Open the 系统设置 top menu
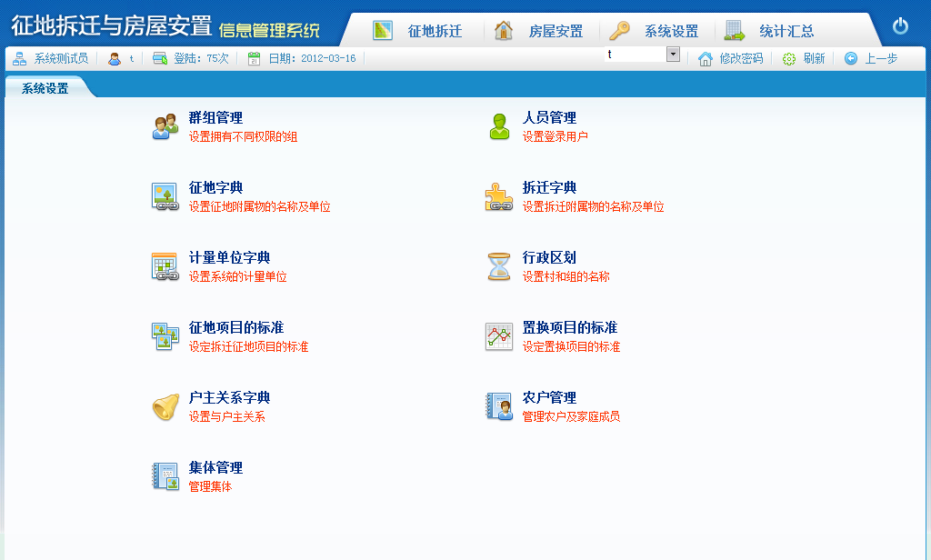The height and width of the screenshot is (560, 931). (671, 31)
